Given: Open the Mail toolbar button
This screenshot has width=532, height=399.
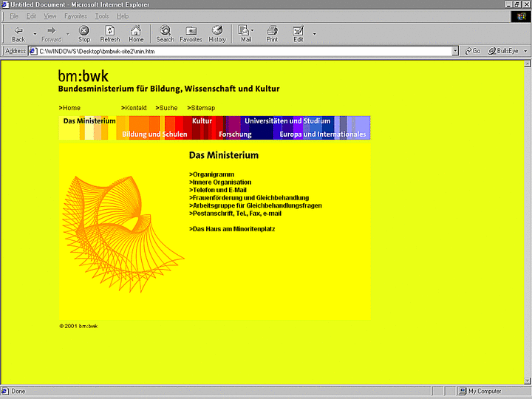Looking at the screenshot, I should pyautogui.click(x=245, y=34).
